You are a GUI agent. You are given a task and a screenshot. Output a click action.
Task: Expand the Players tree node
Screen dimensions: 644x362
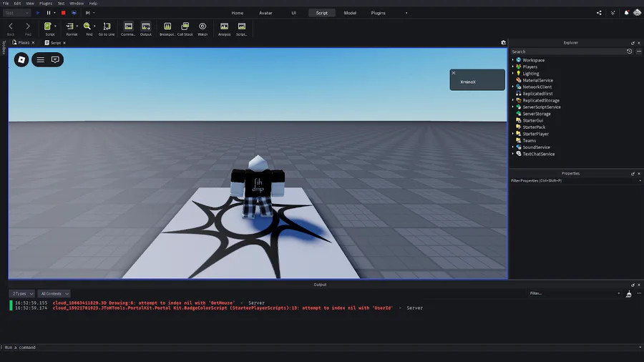point(512,67)
